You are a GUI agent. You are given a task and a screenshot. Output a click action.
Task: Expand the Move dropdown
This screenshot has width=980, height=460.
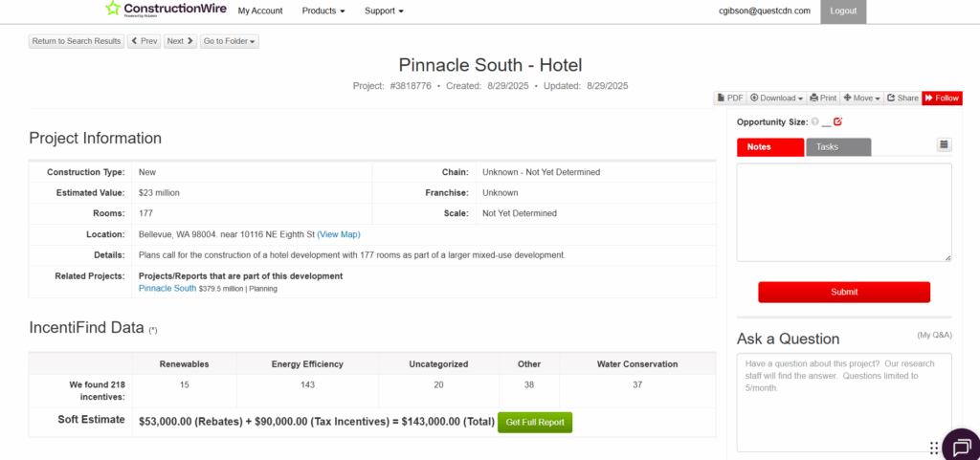[861, 98]
